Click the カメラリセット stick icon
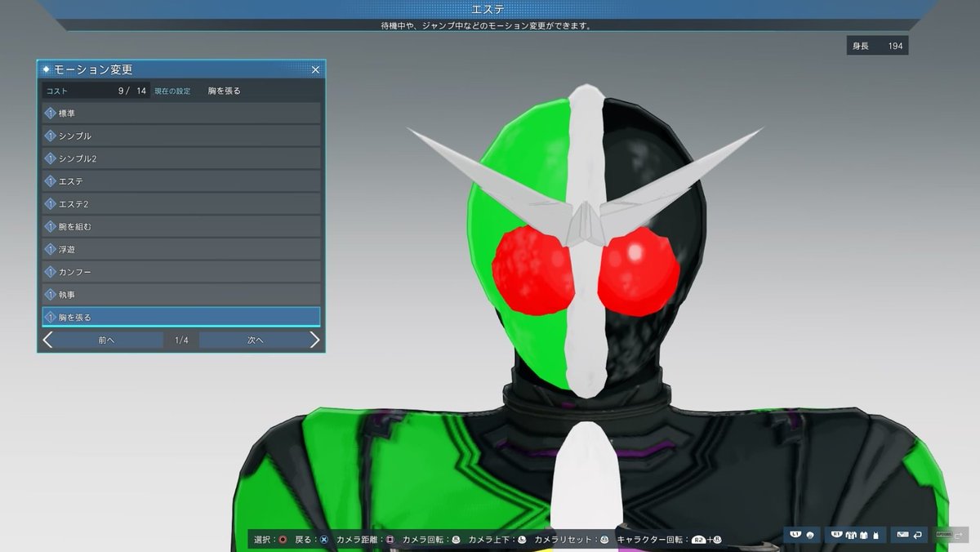Viewport: 980px width, 552px height. (604, 540)
